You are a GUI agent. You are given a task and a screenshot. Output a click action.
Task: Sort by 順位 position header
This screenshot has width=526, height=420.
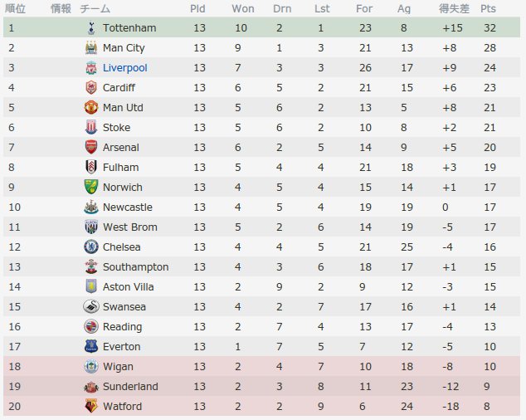pyautogui.click(x=15, y=8)
